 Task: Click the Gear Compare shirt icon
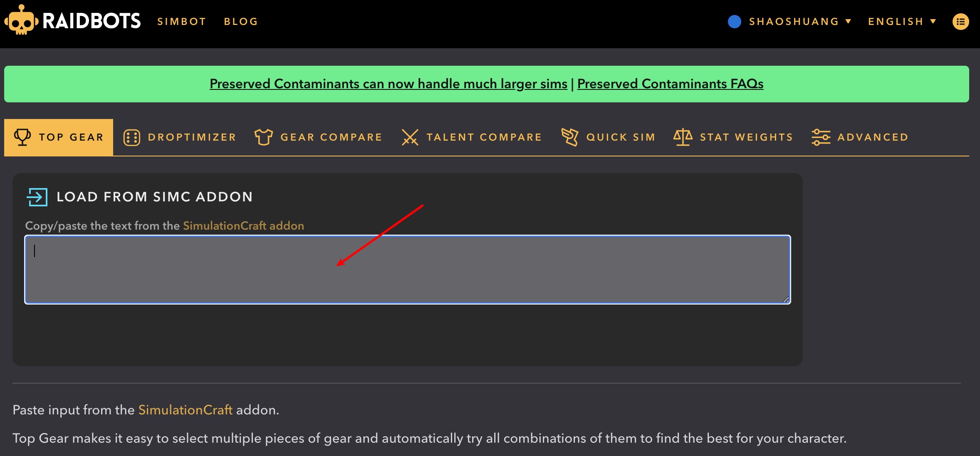pos(263,137)
